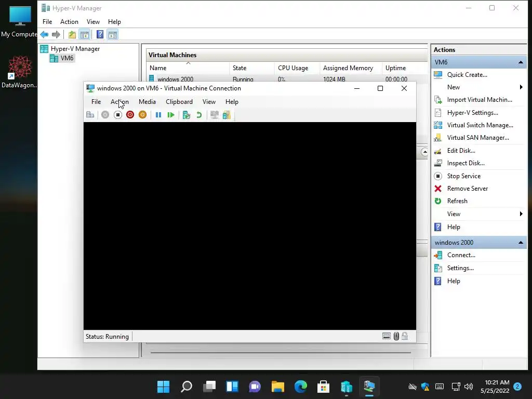Click the Share toolbar icon in VM Connection
Viewport: 532px width, 399px height.
click(x=227, y=115)
